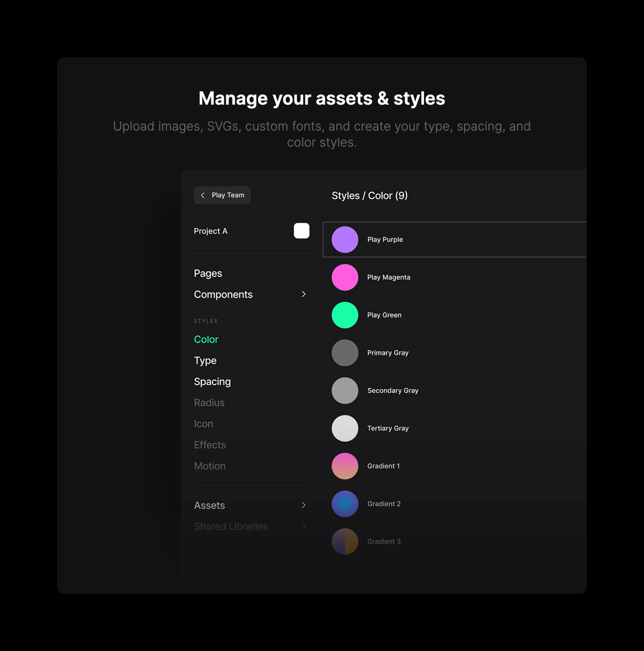Select the highlighted Play Purple row
This screenshot has height=651, width=644.
coord(455,239)
